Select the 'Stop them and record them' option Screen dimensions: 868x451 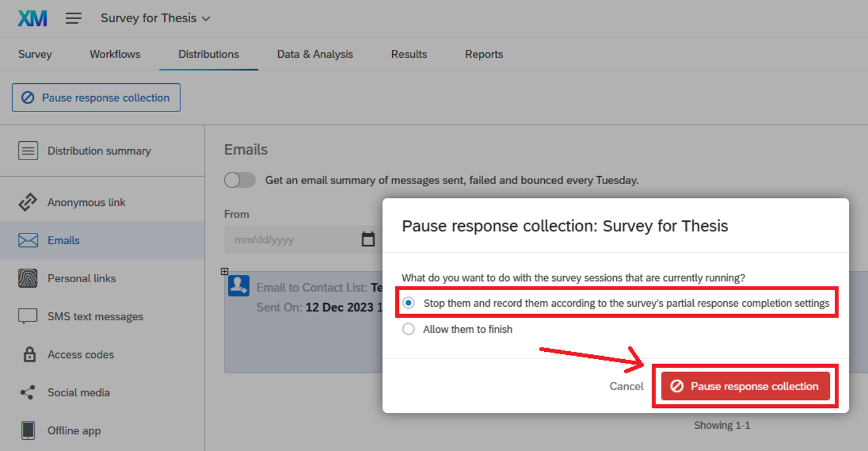pyautogui.click(x=409, y=303)
